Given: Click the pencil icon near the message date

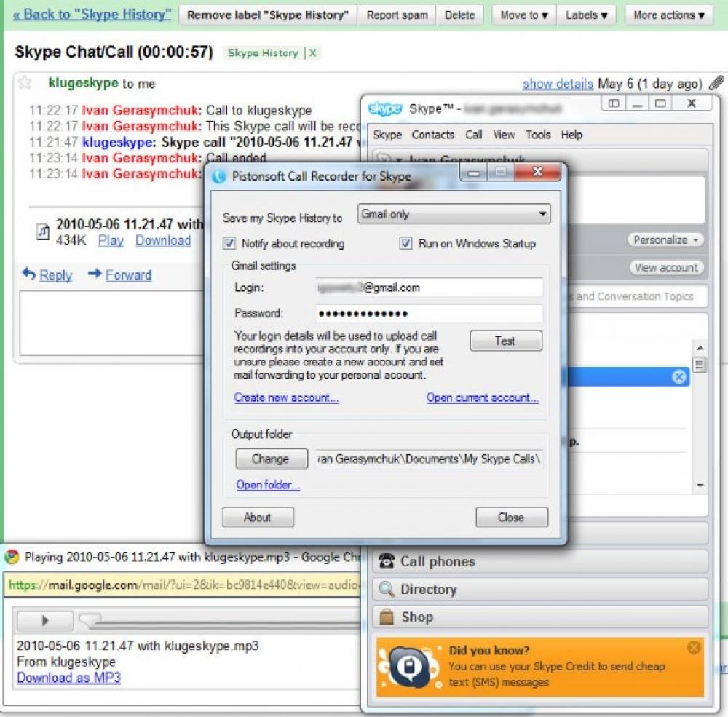Looking at the screenshot, I should (716, 83).
